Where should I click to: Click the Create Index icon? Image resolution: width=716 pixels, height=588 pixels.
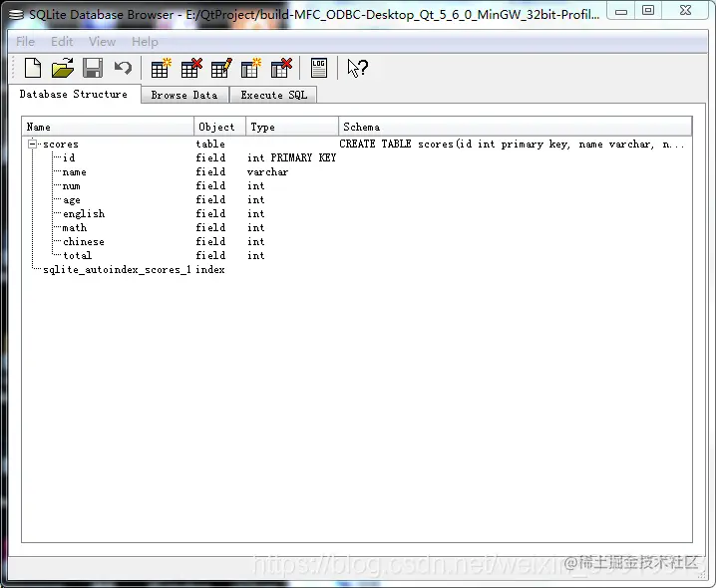coord(251,68)
